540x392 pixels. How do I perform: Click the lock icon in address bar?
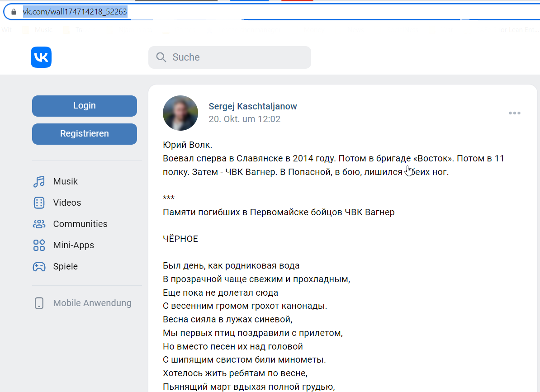tap(14, 12)
